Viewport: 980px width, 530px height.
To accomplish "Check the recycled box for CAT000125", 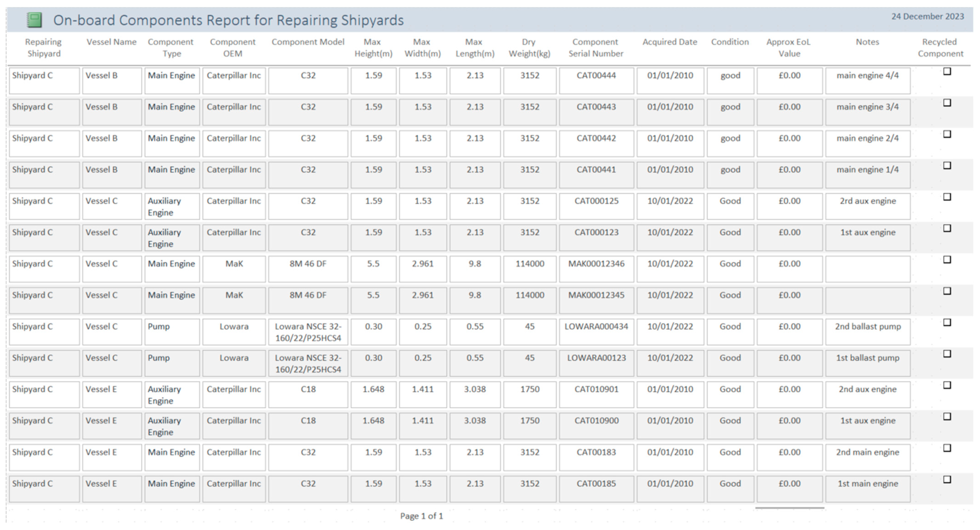I will [x=947, y=197].
